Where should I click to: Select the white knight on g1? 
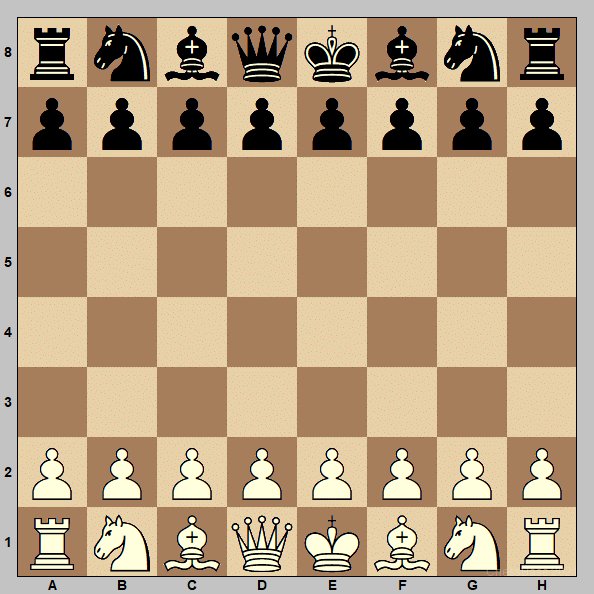click(472, 542)
